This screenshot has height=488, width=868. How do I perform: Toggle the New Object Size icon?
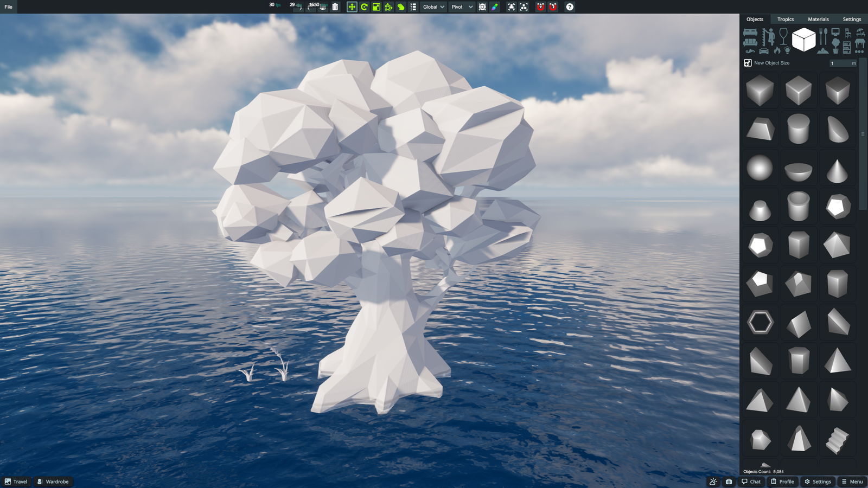pos(748,63)
